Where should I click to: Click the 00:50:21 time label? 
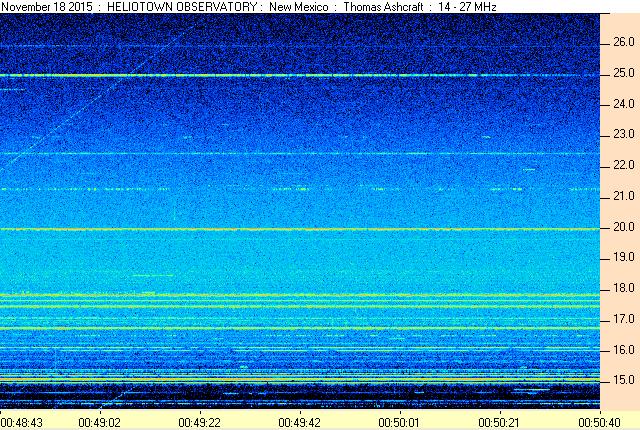500,423
